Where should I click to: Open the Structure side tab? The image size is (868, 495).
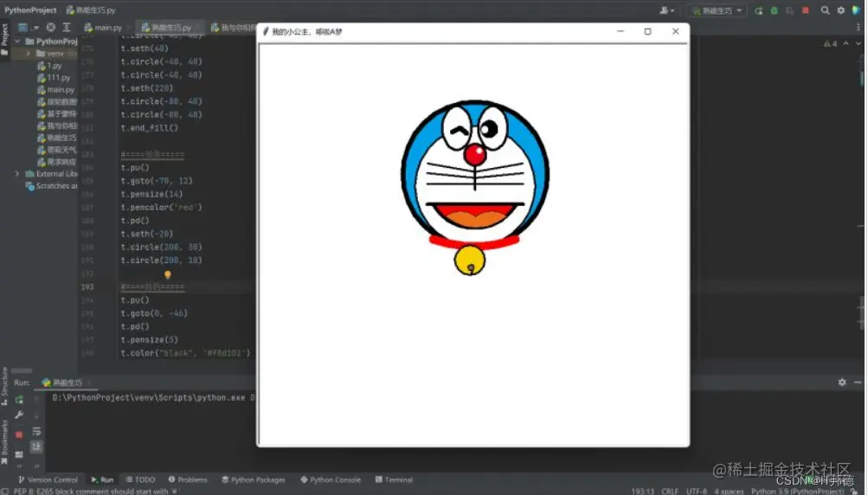coord(4,385)
